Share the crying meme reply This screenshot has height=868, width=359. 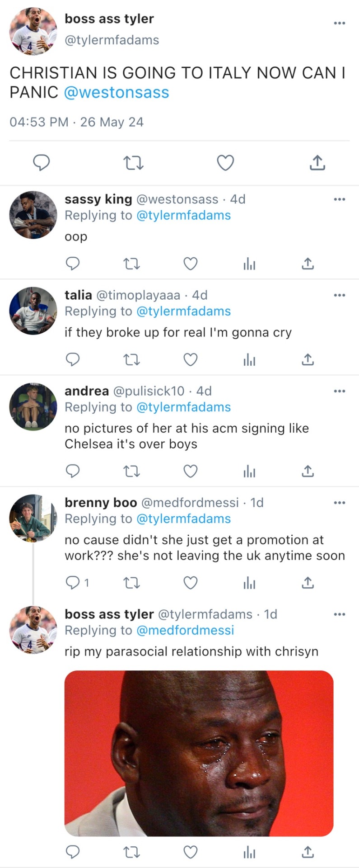[x=308, y=852]
